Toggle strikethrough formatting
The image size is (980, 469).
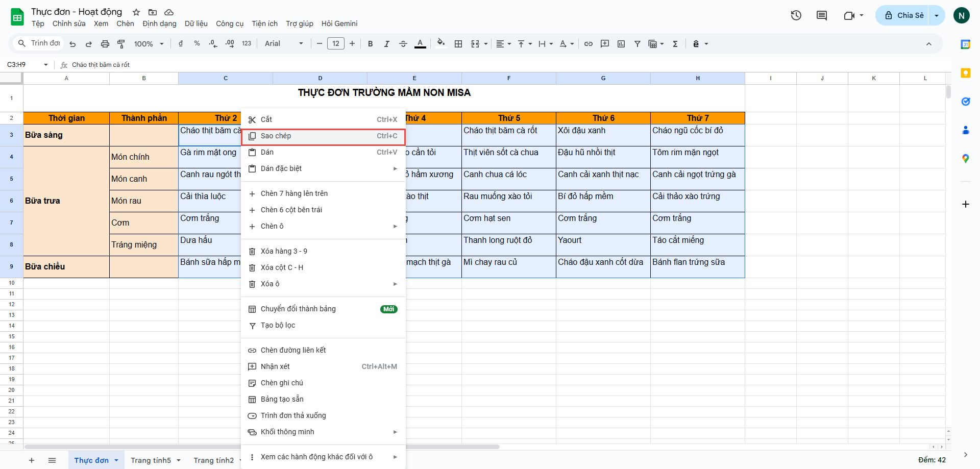pyautogui.click(x=403, y=44)
